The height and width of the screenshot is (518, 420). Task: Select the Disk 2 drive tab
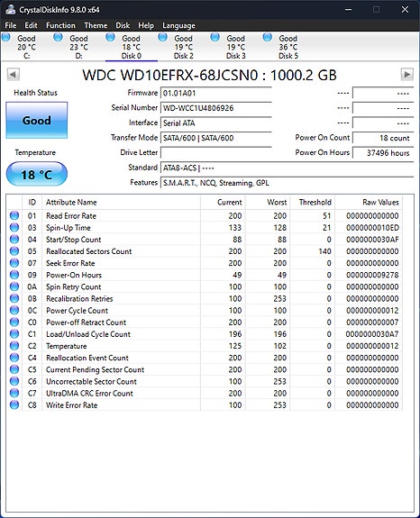click(177, 46)
